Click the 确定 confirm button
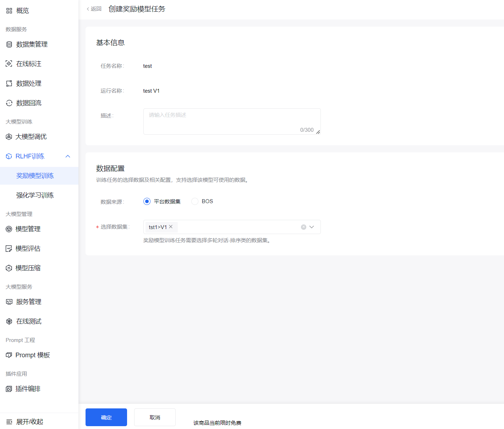The image size is (504, 429). pyautogui.click(x=106, y=417)
